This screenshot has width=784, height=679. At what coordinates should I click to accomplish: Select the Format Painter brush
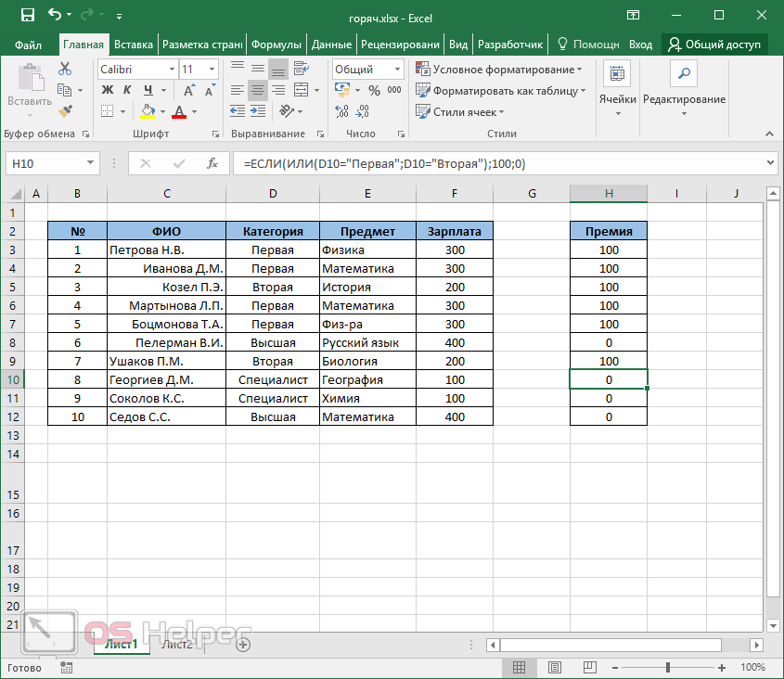click(65, 110)
